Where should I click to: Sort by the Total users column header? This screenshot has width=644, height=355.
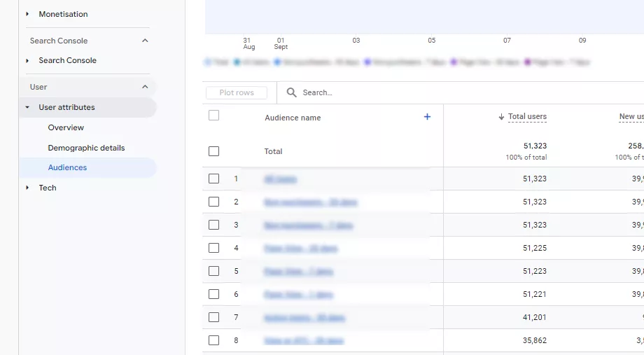527,117
